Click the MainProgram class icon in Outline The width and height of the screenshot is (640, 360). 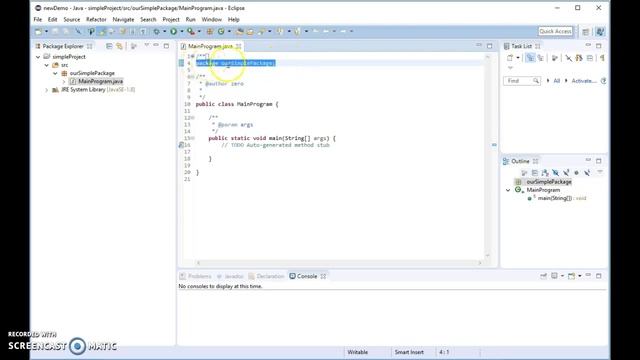click(x=518, y=190)
